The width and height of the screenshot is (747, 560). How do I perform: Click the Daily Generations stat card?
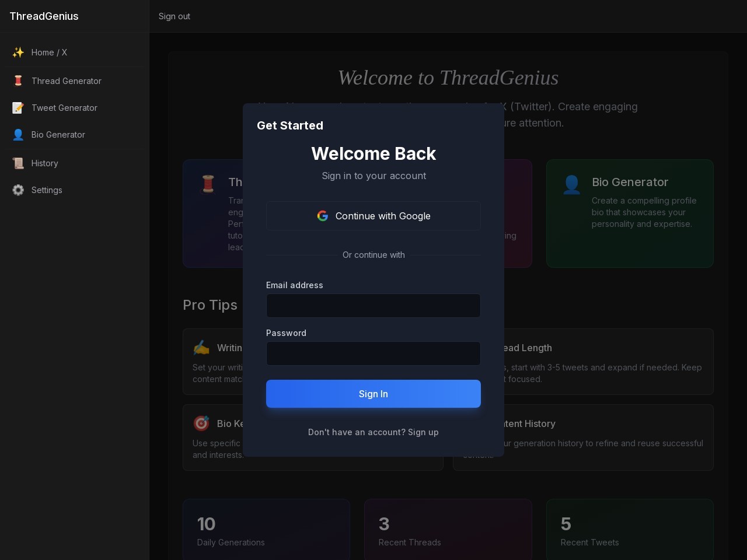pyautogui.click(x=266, y=530)
